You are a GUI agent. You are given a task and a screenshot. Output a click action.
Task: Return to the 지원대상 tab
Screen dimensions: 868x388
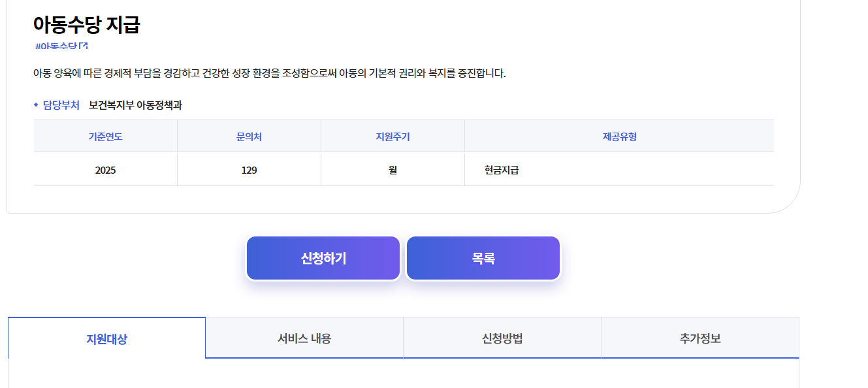[x=106, y=337]
